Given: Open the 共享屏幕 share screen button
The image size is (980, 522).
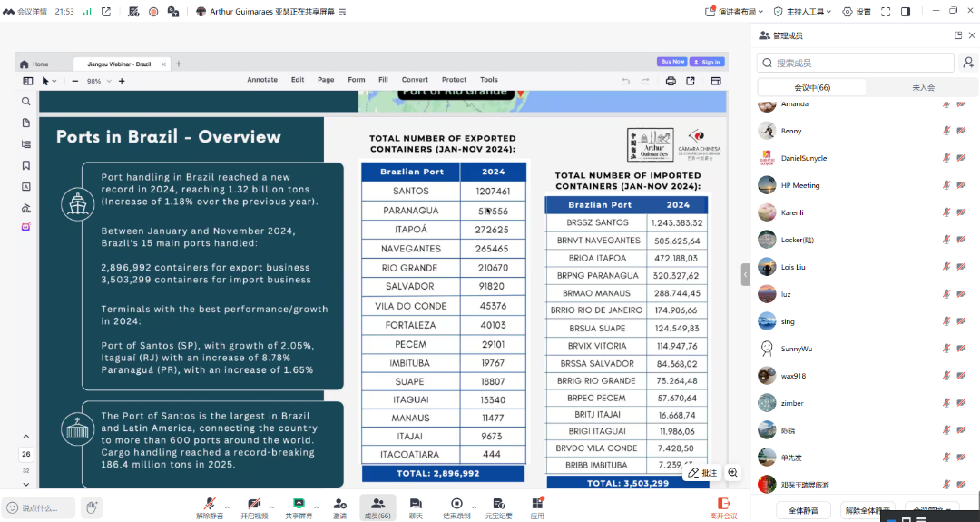Looking at the screenshot, I should point(299,507).
